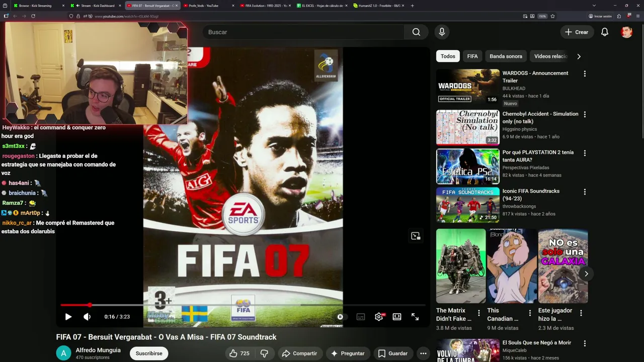Viewport: 644px width, 362px height.
Task: Open options for Este jugador hizo short
Action: (581, 313)
